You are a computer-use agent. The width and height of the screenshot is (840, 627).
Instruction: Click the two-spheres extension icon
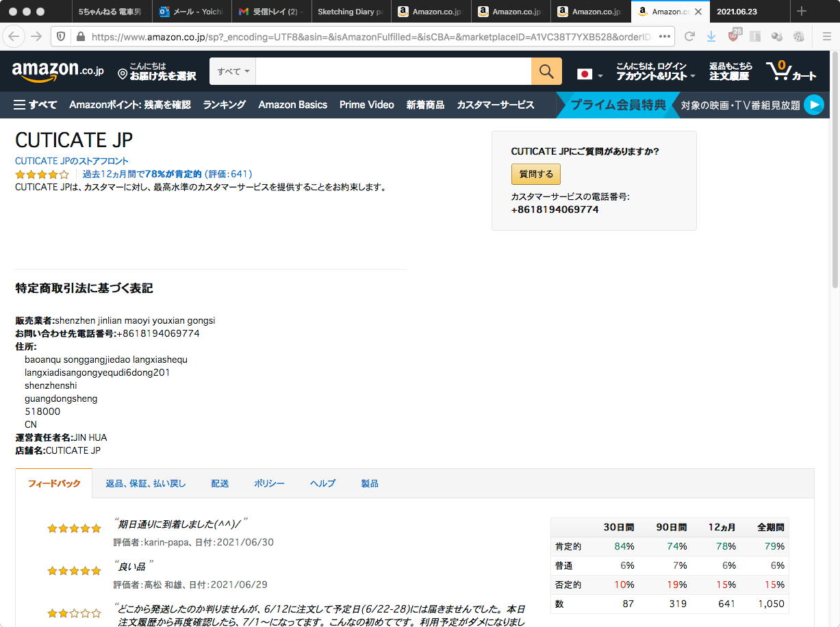click(777, 36)
